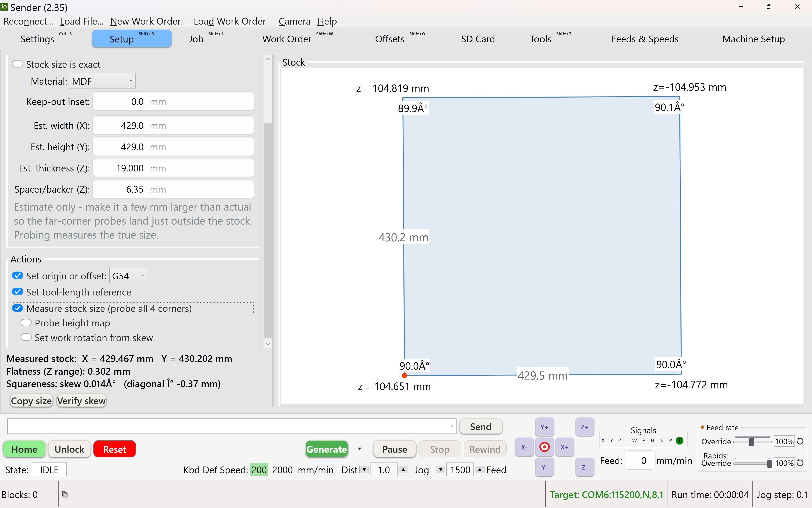Decrease the jog distance with the down arrow
The height and width of the screenshot is (508, 812).
[x=364, y=469]
